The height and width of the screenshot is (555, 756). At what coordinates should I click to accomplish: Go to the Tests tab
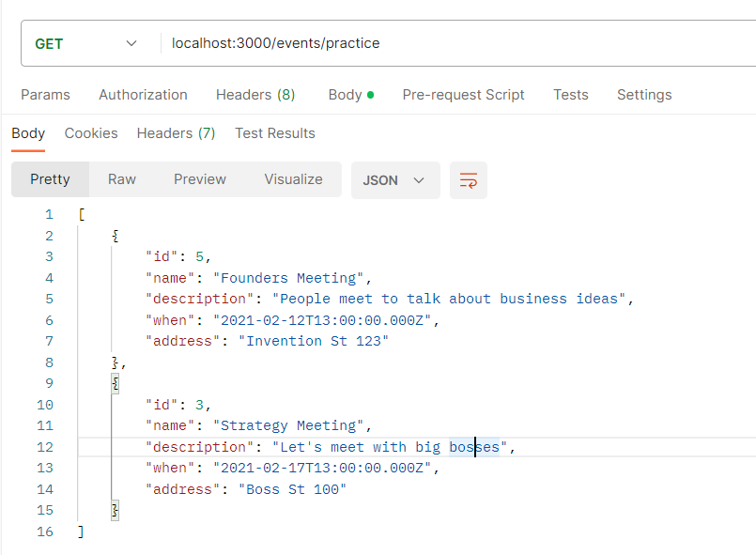pyautogui.click(x=571, y=95)
